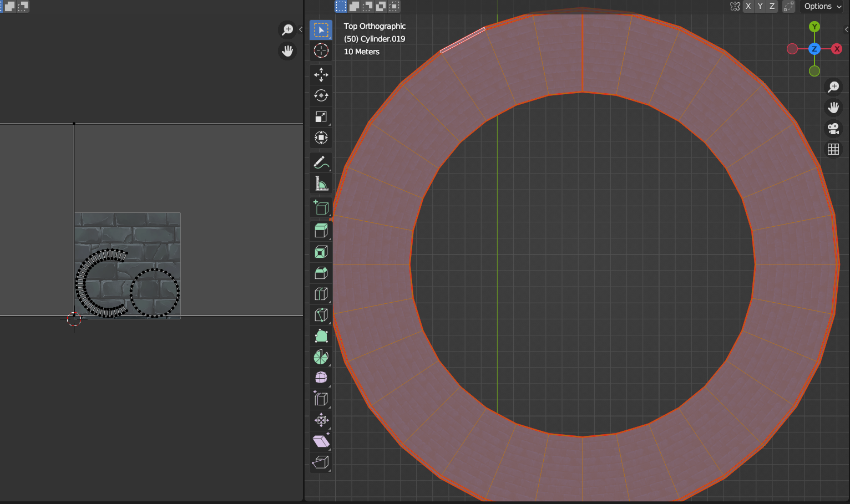Snap view to red X axis gizmo
Screen dimensions: 850x504
coord(837,49)
